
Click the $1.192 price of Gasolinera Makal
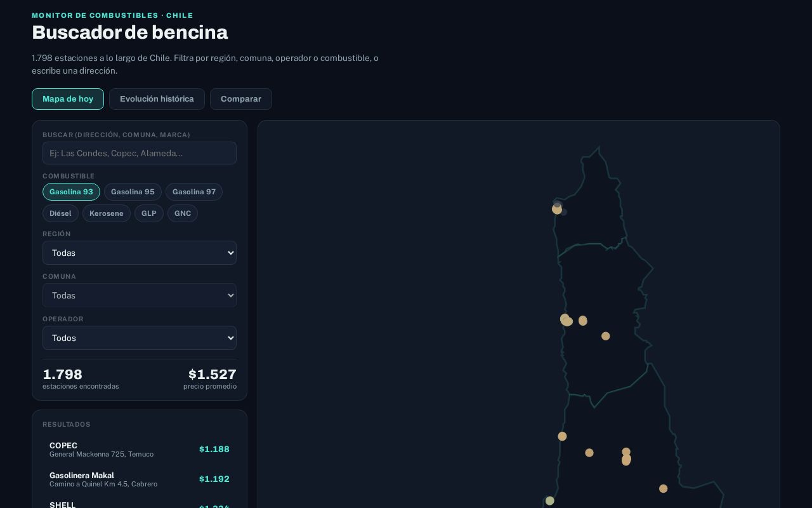214,479
